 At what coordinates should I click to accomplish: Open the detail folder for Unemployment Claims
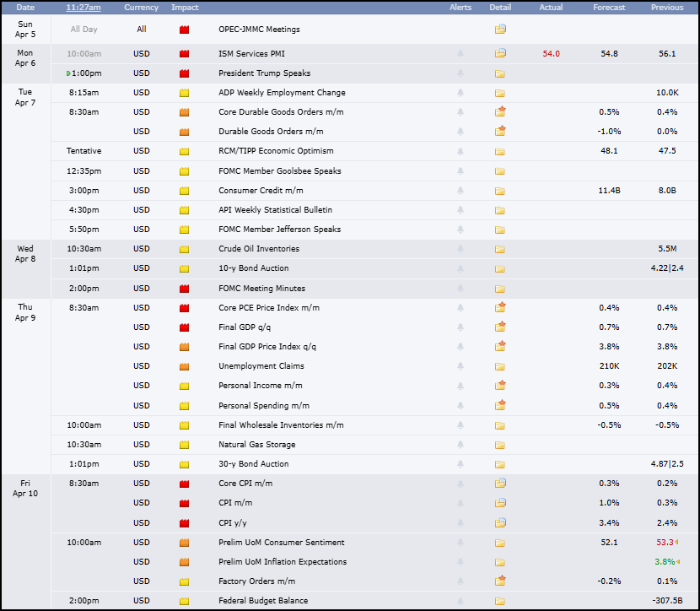click(x=500, y=365)
